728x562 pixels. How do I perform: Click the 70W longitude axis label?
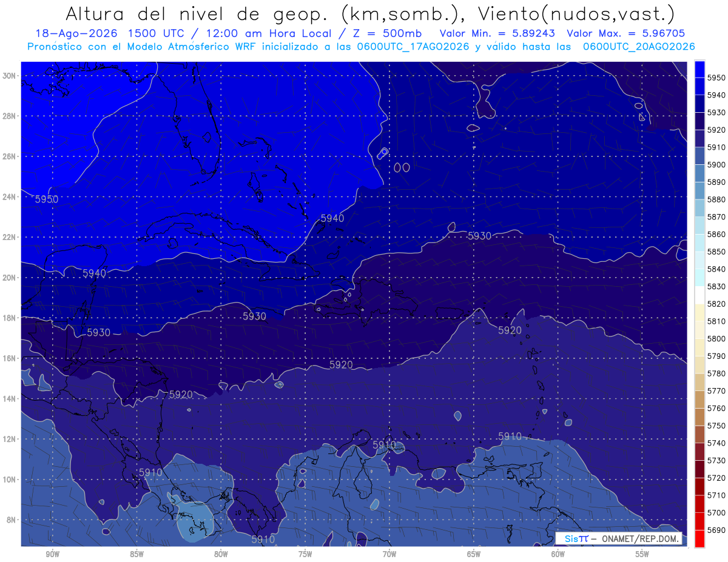pos(389,554)
